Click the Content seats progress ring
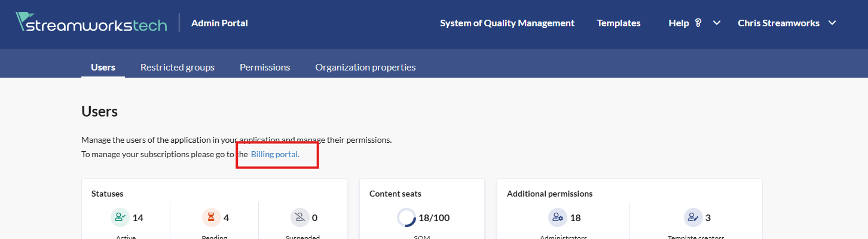This screenshot has height=239, width=868. [407, 217]
